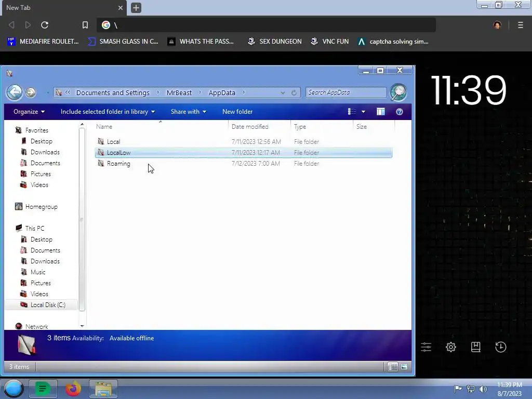Sort by the Type column header
This screenshot has height=399, width=532.
322,127
